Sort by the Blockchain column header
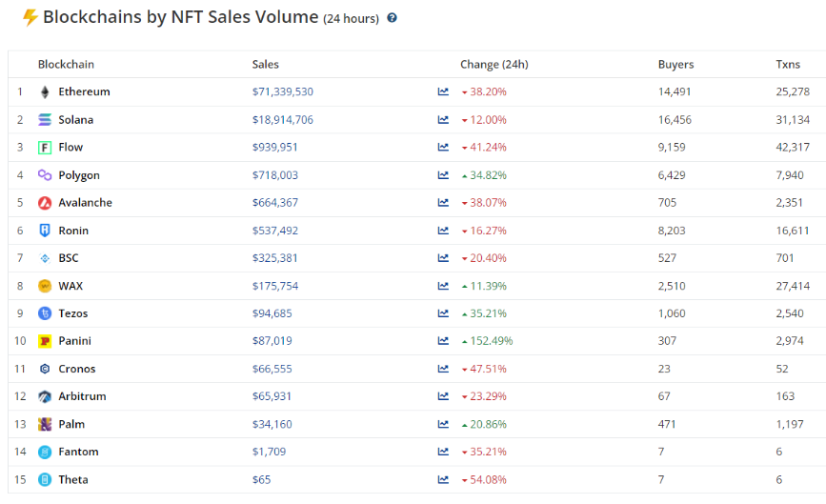The width and height of the screenshot is (826, 504). [66, 64]
